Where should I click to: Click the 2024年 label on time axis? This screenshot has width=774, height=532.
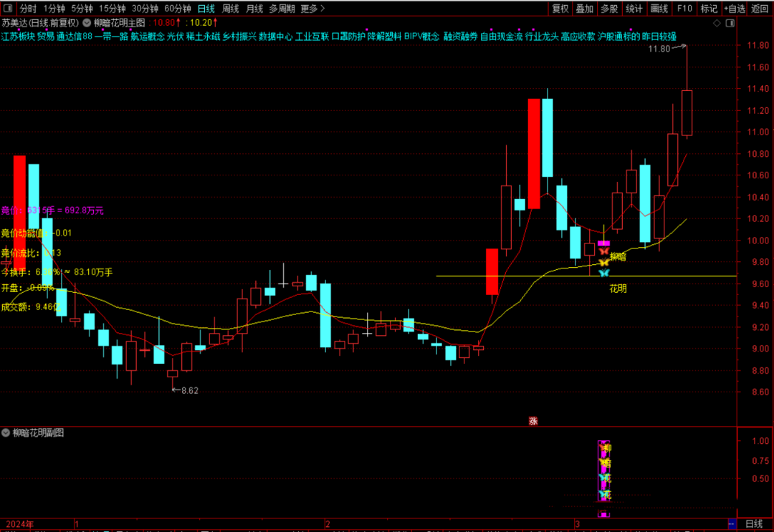[20, 524]
